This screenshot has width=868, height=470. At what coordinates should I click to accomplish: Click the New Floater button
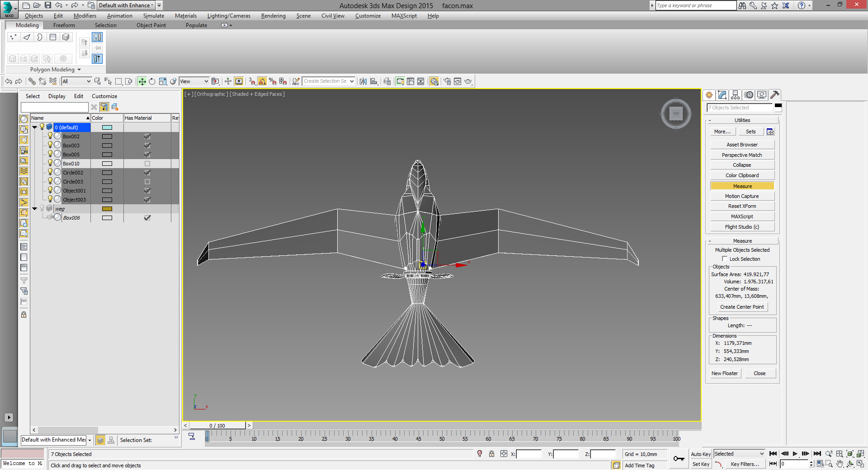[724, 373]
